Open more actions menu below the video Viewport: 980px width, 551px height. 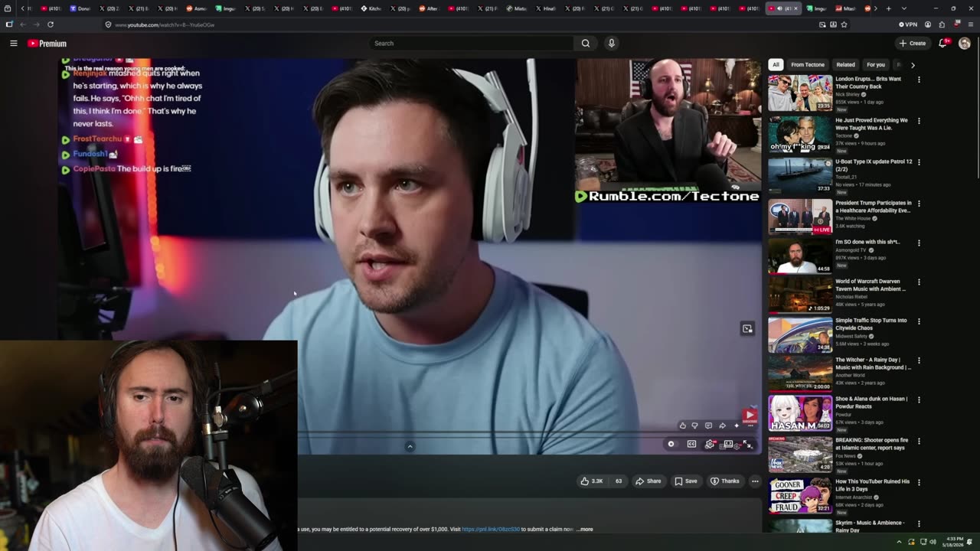click(755, 481)
